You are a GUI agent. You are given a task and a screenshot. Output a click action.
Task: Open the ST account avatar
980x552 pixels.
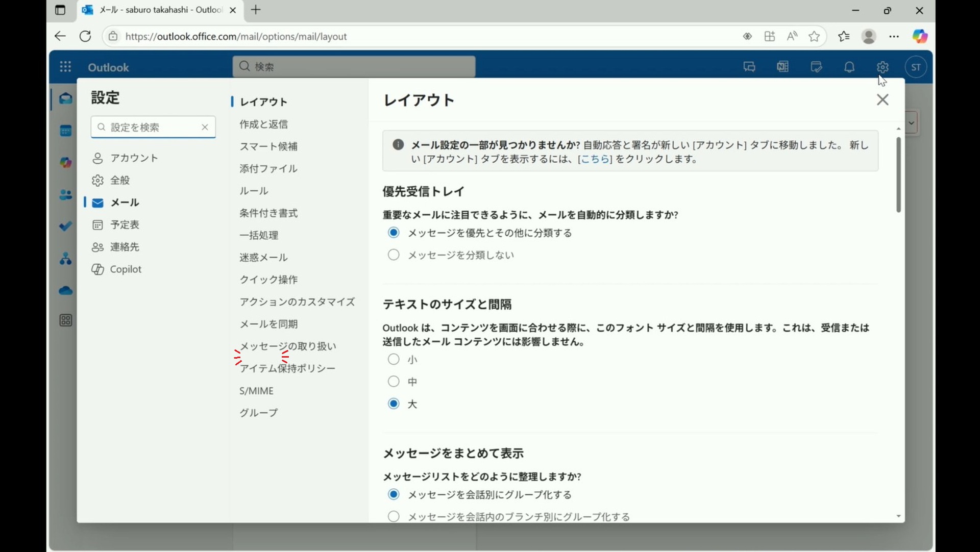(x=916, y=67)
